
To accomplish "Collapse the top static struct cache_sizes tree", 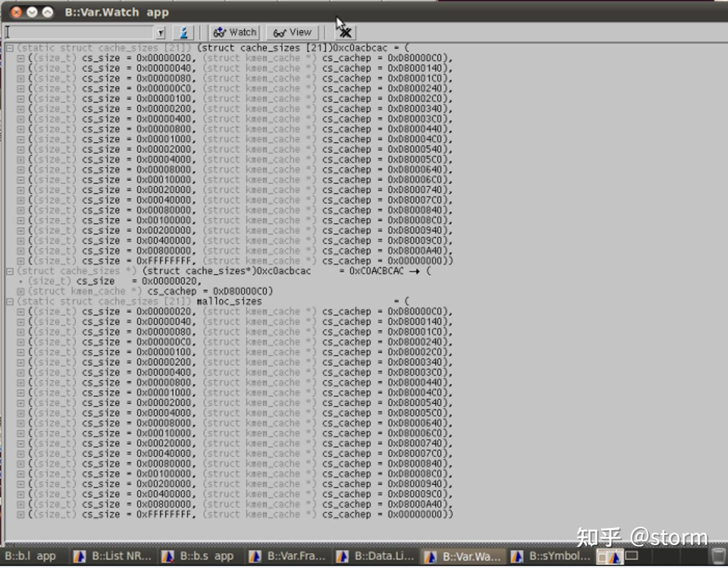I will click(x=10, y=48).
